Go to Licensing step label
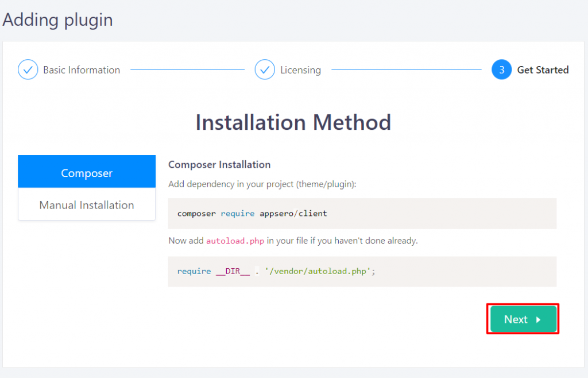The image size is (588, 378). pos(300,70)
